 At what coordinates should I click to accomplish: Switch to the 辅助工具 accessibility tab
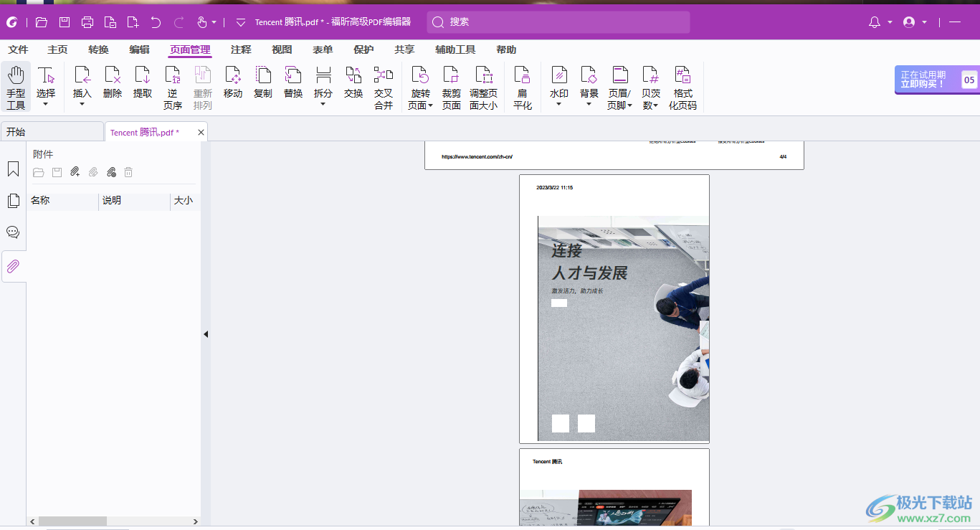tap(455, 49)
